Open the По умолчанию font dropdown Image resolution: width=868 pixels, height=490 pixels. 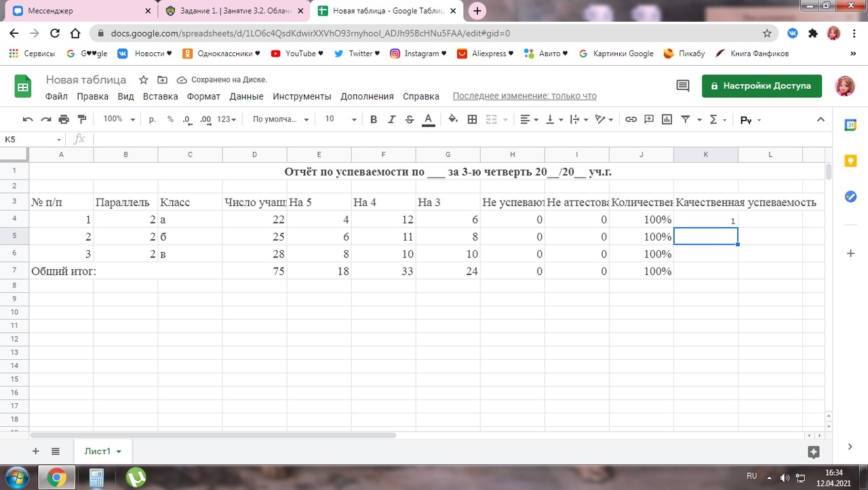click(281, 119)
